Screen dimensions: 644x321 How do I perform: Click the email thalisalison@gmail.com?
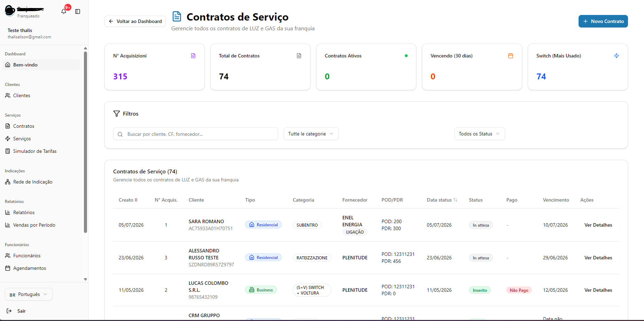(x=29, y=37)
